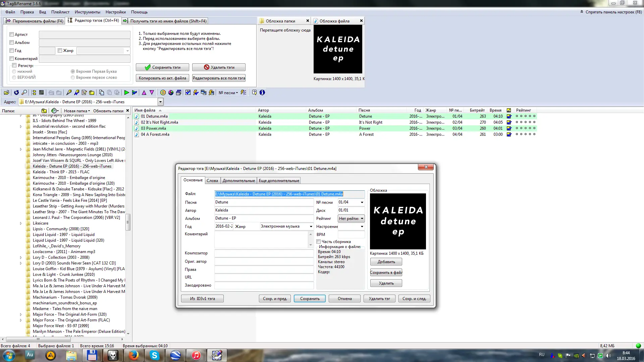Screen dimensions: 644x362
Task: Click the open folder toolbar icon
Action: pos(6,93)
